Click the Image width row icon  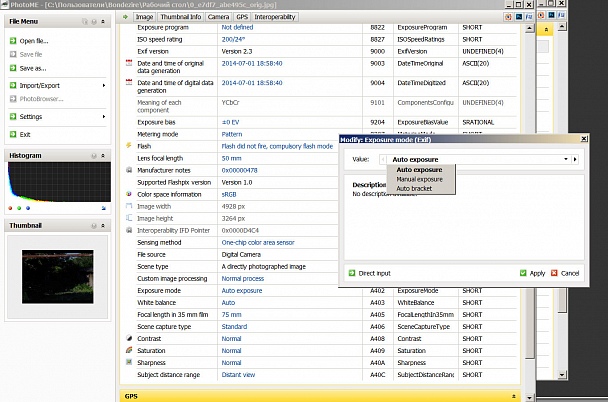(129, 206)
